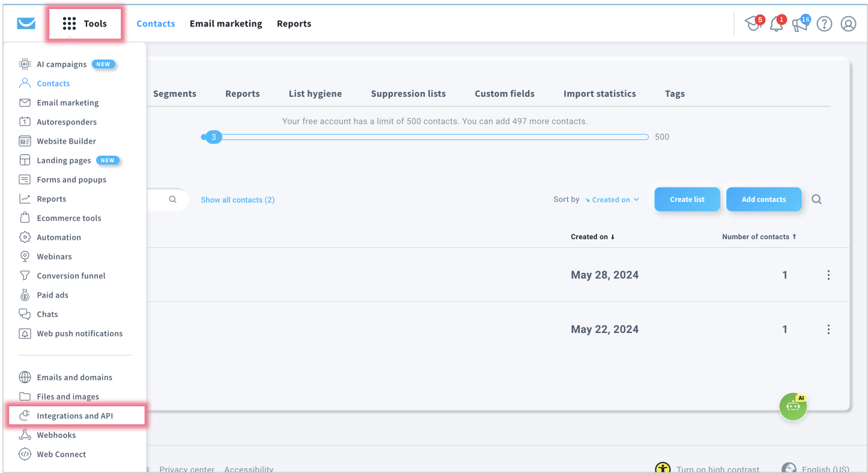Click the contacts limit slider handle showing 3
Viewport: 868px width, 473px height.
point(213,137)
